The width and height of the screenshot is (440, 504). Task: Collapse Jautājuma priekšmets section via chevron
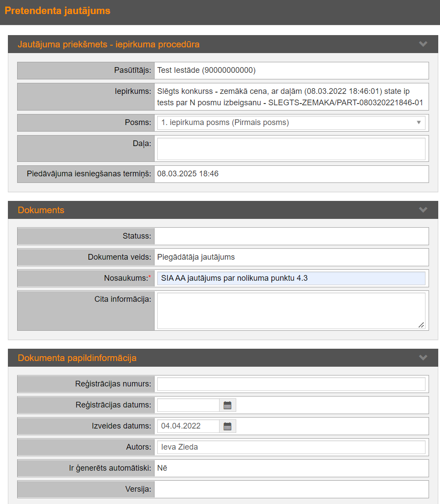coord(423,44)
